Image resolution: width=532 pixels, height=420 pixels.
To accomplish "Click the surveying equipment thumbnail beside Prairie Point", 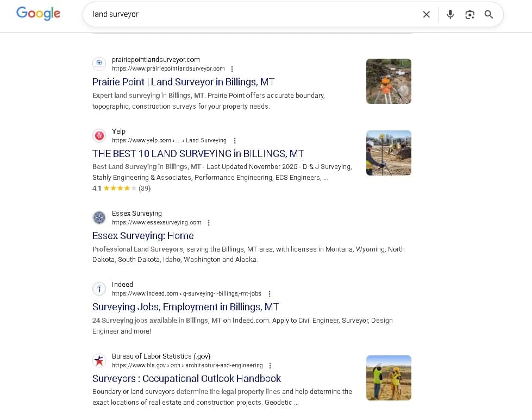I will 389,81.
